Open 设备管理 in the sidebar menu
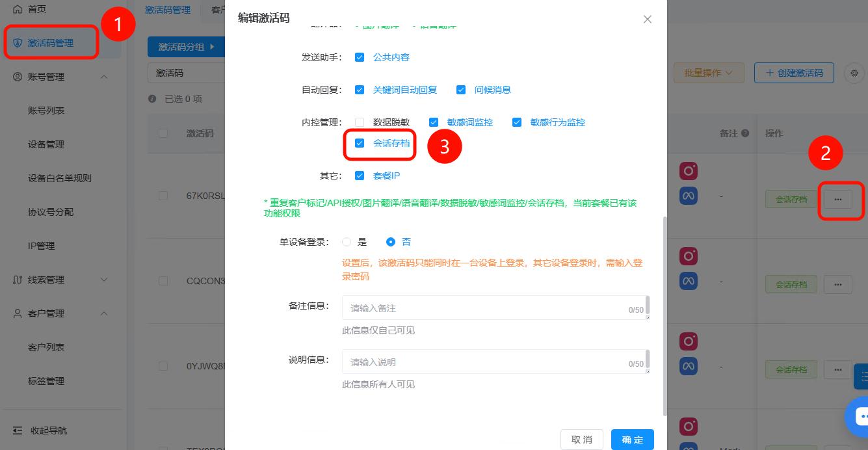This screenshot has height=450, width=868. coord(46,144)
